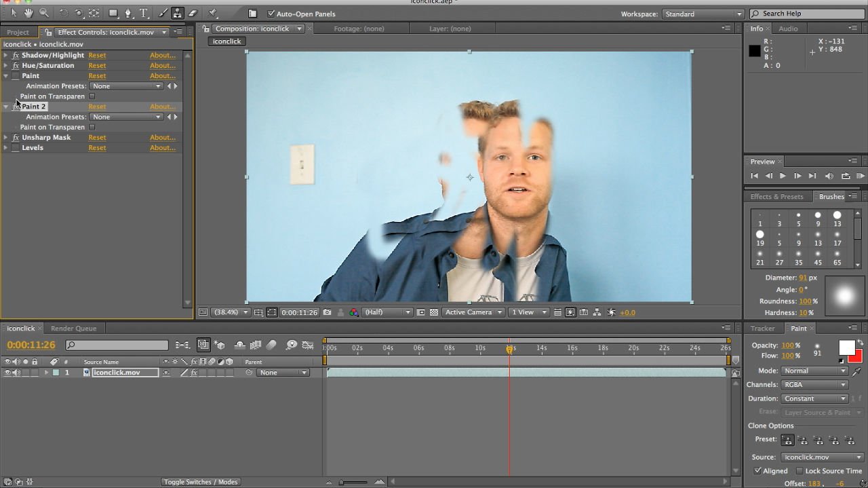Image resolution: width=868 pixels, height=488 pixels.
Task: Select the Zoom magnifier tool
Action: coord(44,13)
